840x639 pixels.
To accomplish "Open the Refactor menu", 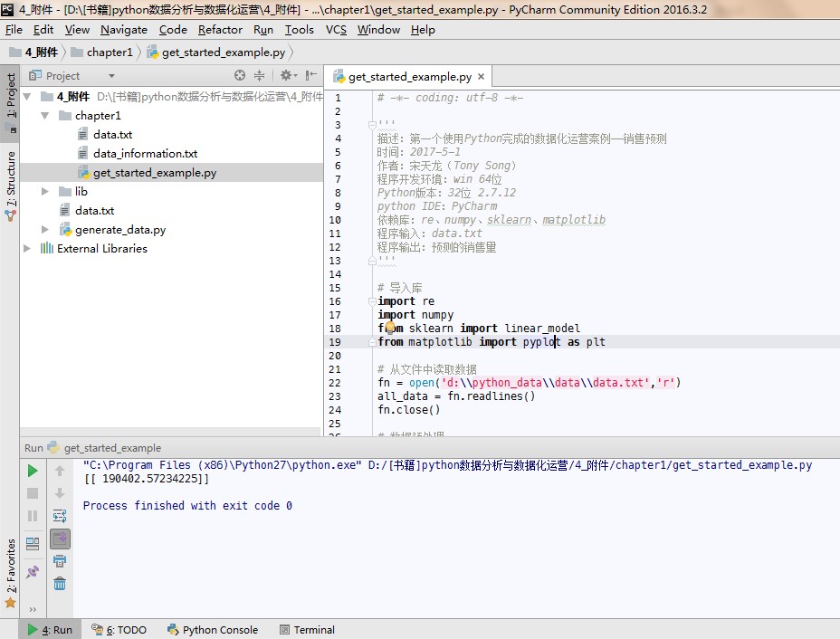I will pos(220,30).
